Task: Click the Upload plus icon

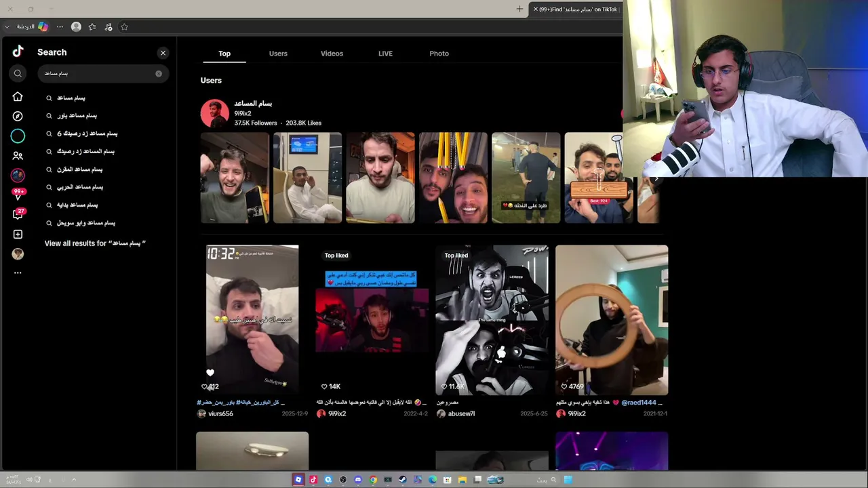Action: click(18, 235)
